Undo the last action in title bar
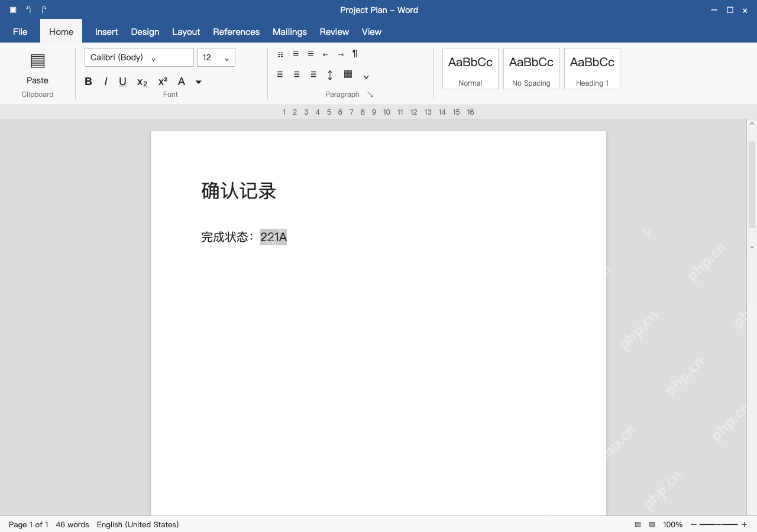757x532 pixels. tap(28, 10)
